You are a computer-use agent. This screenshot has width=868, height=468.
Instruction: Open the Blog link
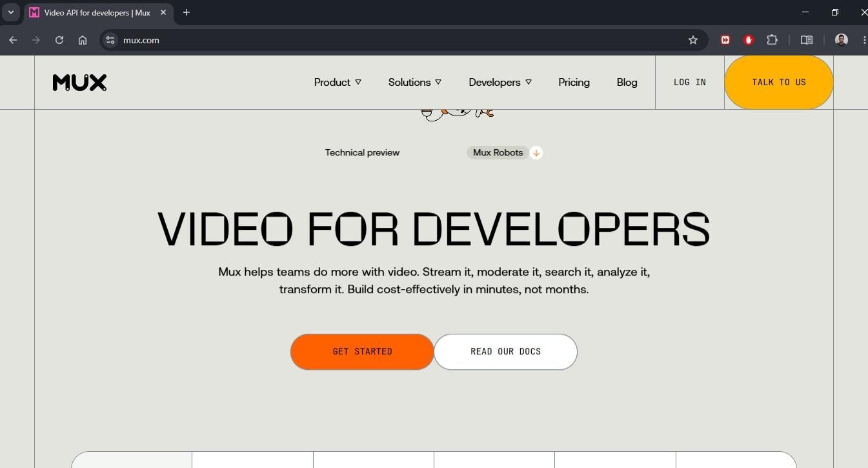pyautogui.click(x=627, y=82)
